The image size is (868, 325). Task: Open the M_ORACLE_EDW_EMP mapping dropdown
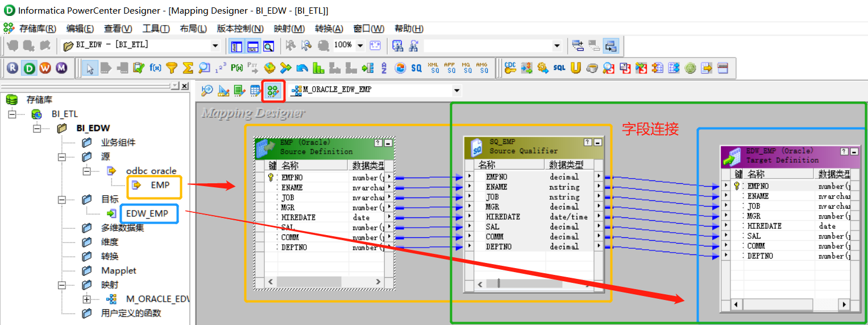pyautogui.click(x=456, y=90)
